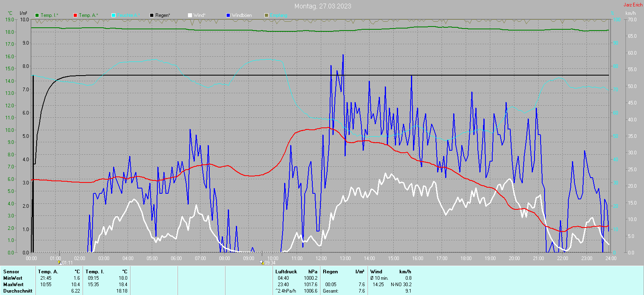Screen dimensions: 644x295
Task: Click the marker icon at 01:11
Action: pos(59,262)
